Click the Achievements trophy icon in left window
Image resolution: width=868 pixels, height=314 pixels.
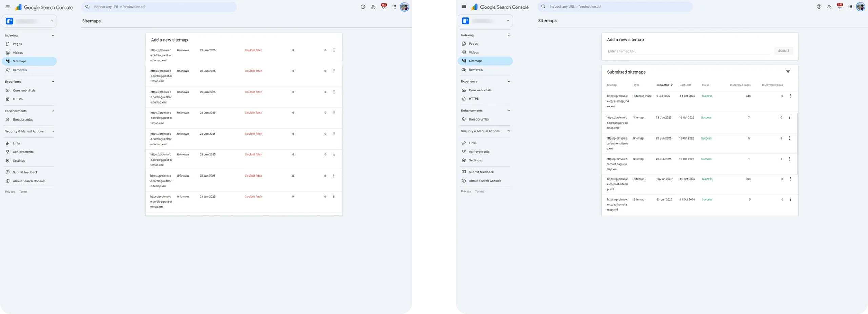click(8, 152)
